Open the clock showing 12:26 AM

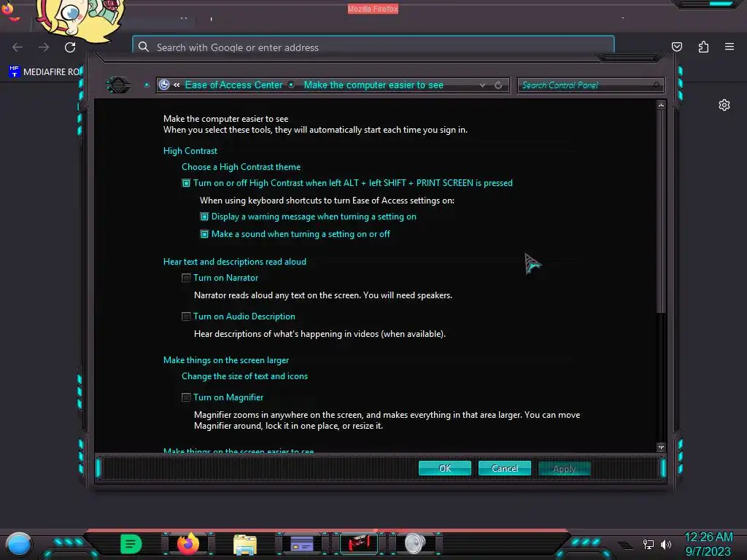[x=708, y=544]
